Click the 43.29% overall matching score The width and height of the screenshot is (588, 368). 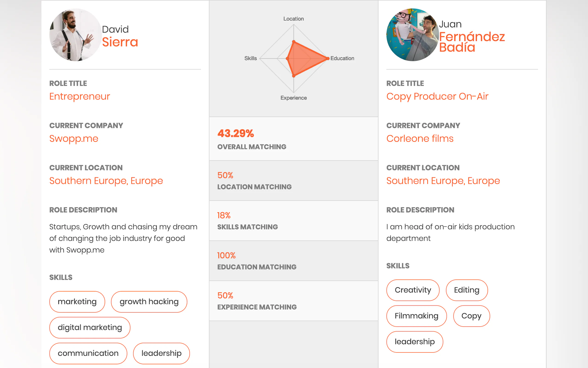[x=235, y=133]
